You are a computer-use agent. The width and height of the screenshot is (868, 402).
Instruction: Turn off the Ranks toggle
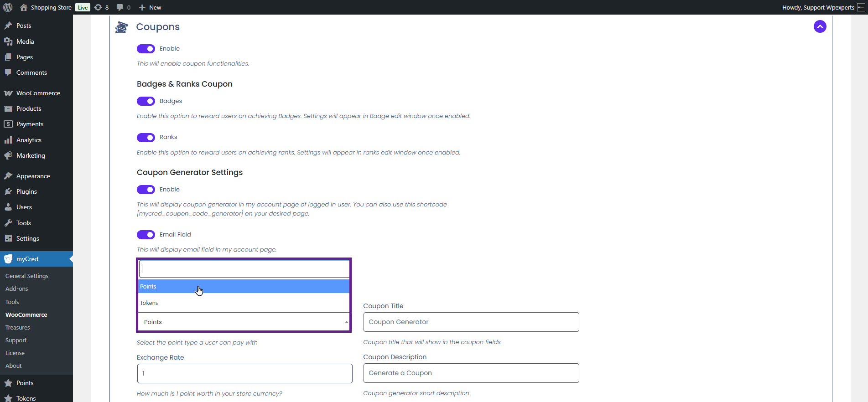(146, 137)
